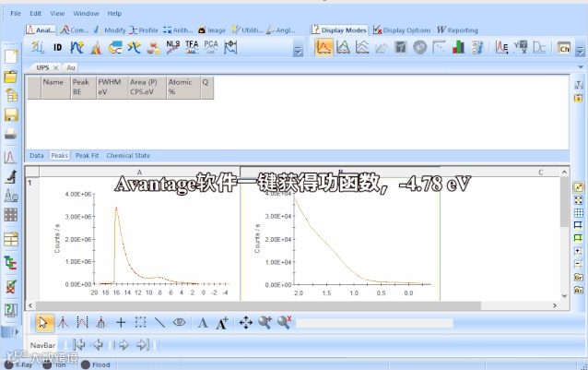Switch to the Peak Fit table tab
The width and height of the screenshot is (588, 370).
coord(87,155)
